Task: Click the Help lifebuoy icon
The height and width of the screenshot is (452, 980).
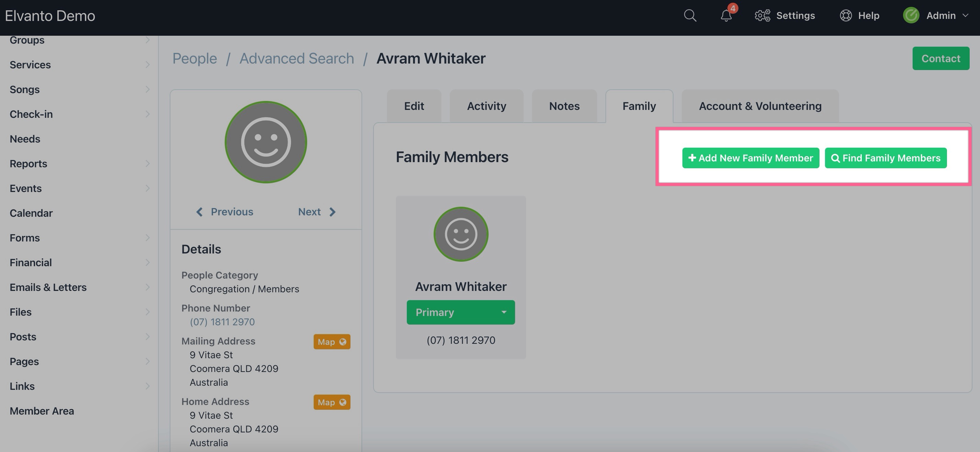Action: coord(845,15)
